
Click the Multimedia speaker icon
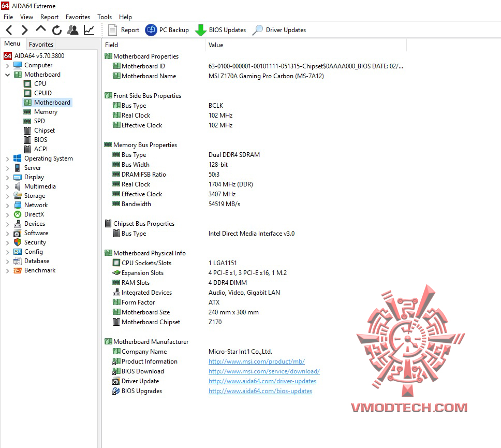pyautogui.click(x=17, y=186)
